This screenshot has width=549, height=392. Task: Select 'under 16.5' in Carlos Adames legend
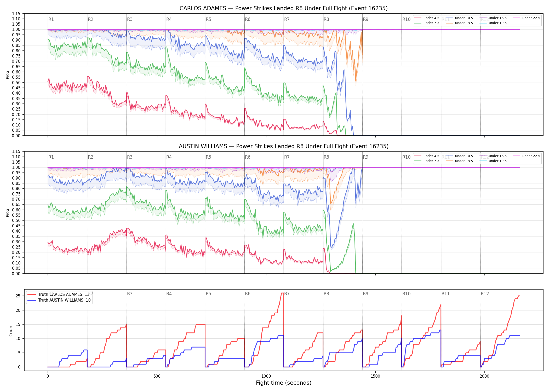[x=497, y=18]
